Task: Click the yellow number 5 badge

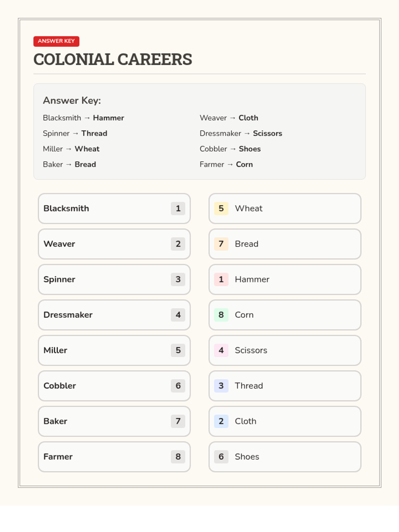Action: [221, 208]
